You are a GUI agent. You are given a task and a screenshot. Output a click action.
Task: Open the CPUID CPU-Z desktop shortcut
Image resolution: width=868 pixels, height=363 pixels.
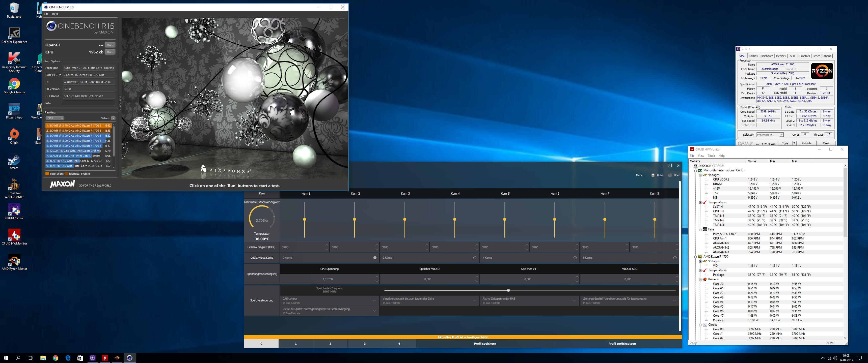pyautogui.click(x=14, y=212)
